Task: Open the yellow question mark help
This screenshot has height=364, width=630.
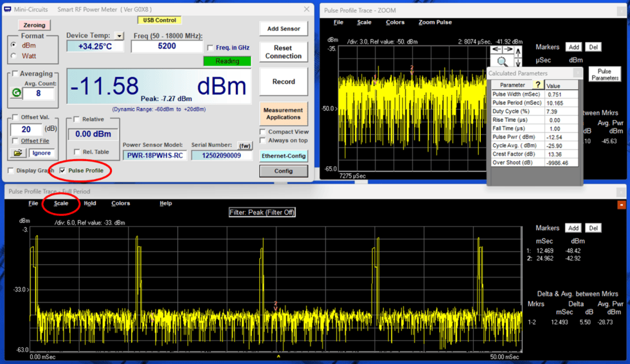Action: [537, 85]
